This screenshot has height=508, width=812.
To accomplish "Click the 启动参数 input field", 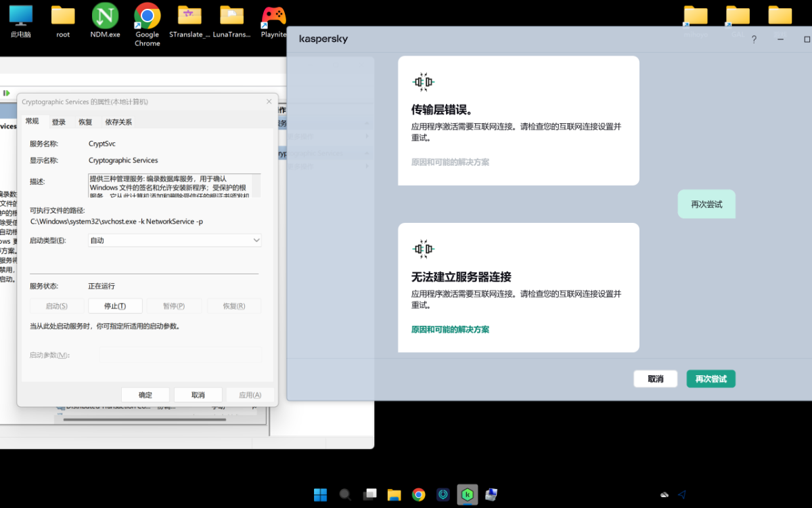I will point(181,355).
